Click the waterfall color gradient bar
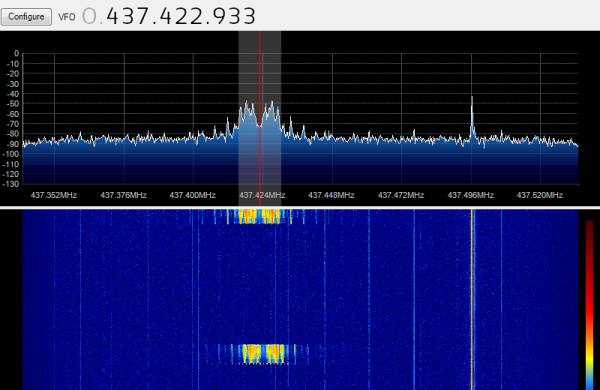Screen dimensions: 600x390 coord(589,305)
